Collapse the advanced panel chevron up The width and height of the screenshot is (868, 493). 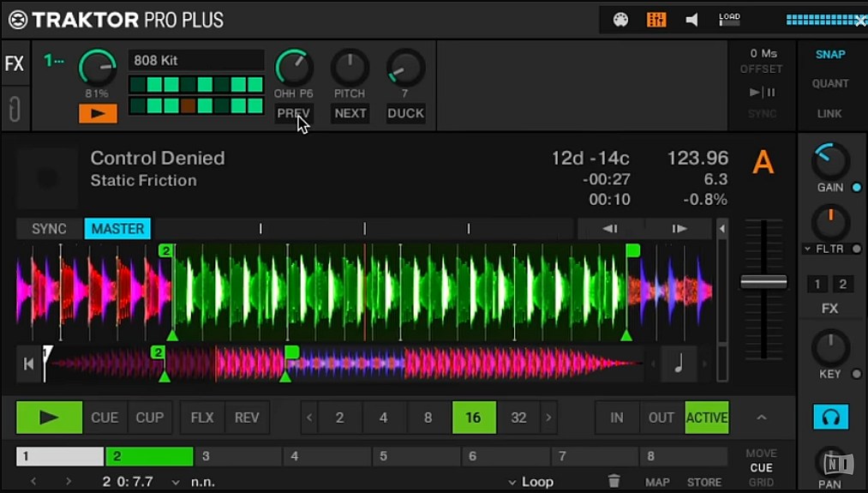(x=762, y=417)
